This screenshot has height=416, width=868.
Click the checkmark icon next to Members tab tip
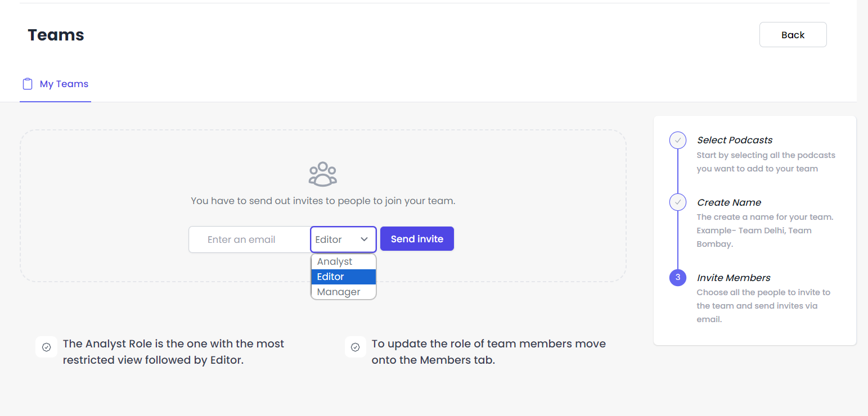point(356,347)
